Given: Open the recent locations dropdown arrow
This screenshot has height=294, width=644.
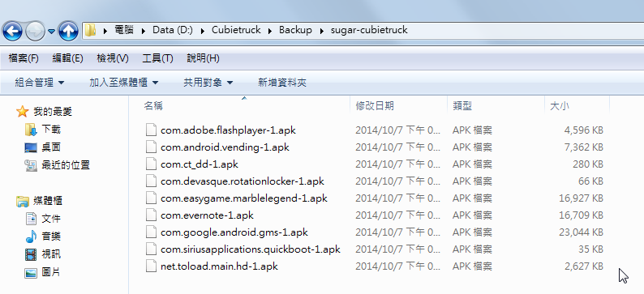Looking at the screenshot, I should point(51,31).
